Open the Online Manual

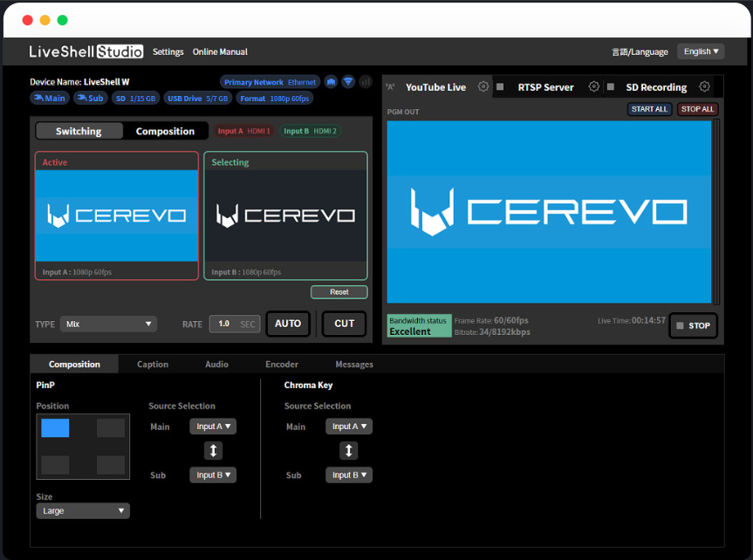pos(220,51)
